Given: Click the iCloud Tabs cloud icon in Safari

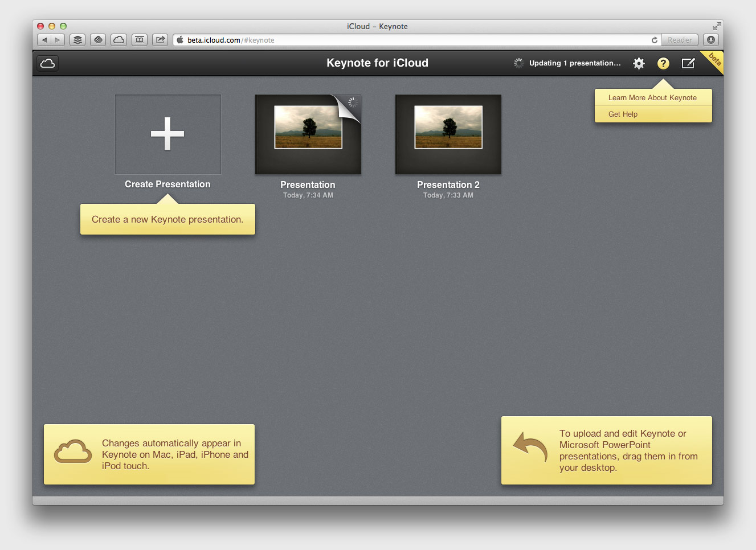Looking at the screenshot, I should (x=118, y=40).
